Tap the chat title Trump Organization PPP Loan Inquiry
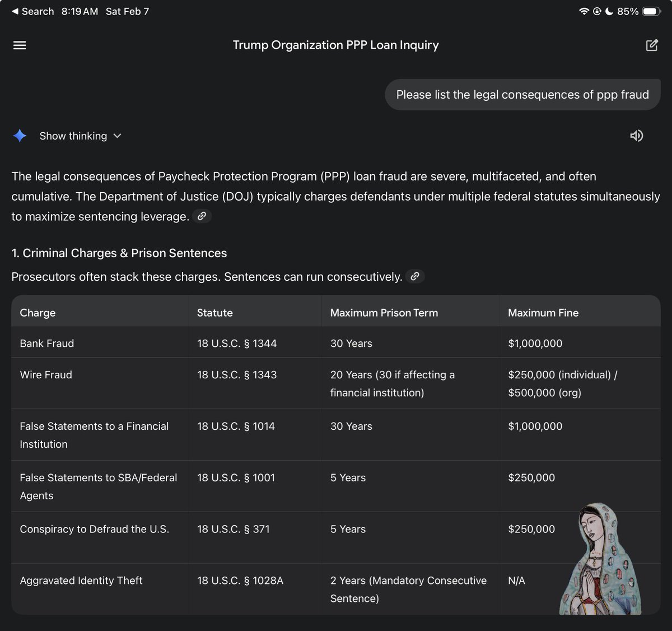Image resolution: width=672 pixels, height=631 pixels. (336, 45)
